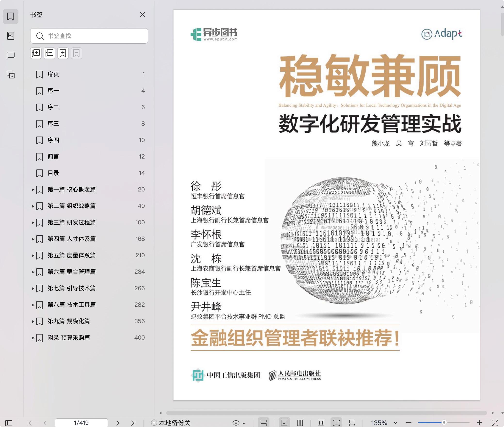Expand the 第五篇 度量体系篇 bookmark
This screenshot has width=504, height=427.
pyautogui.click(x=33, y=255)
